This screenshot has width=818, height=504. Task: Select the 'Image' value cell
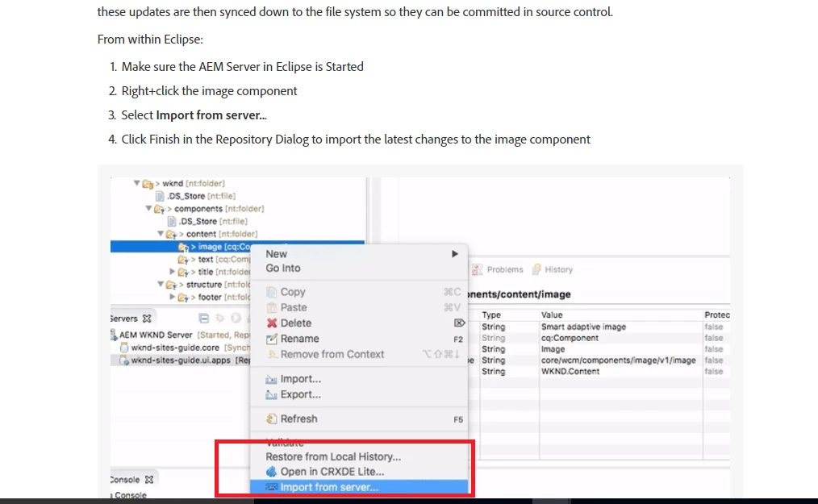click(x=553, y=349)
